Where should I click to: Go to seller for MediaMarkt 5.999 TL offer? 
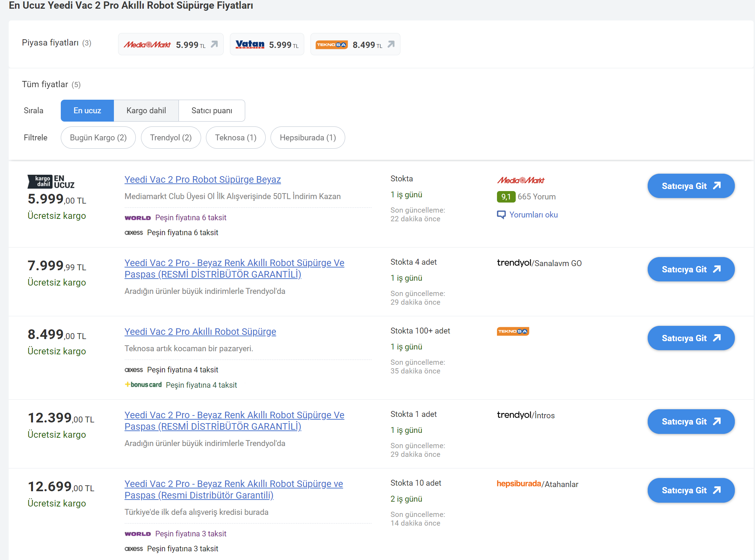coord(691,186)
